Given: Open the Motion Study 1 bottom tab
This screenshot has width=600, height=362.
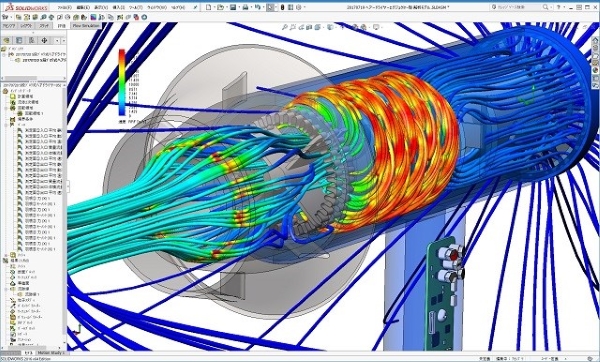Looking at the screenshot, I should coord(51,352).
